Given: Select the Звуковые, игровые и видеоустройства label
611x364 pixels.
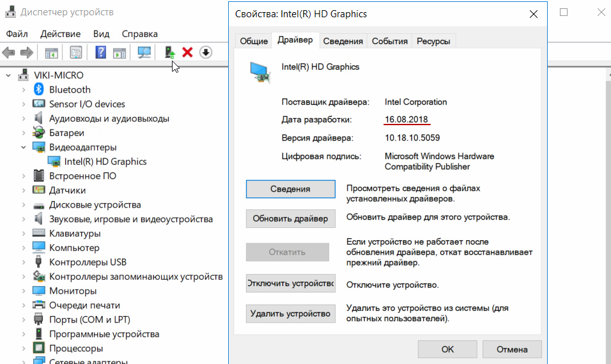Looking at the screenshot, I should [x=131, y=219].
